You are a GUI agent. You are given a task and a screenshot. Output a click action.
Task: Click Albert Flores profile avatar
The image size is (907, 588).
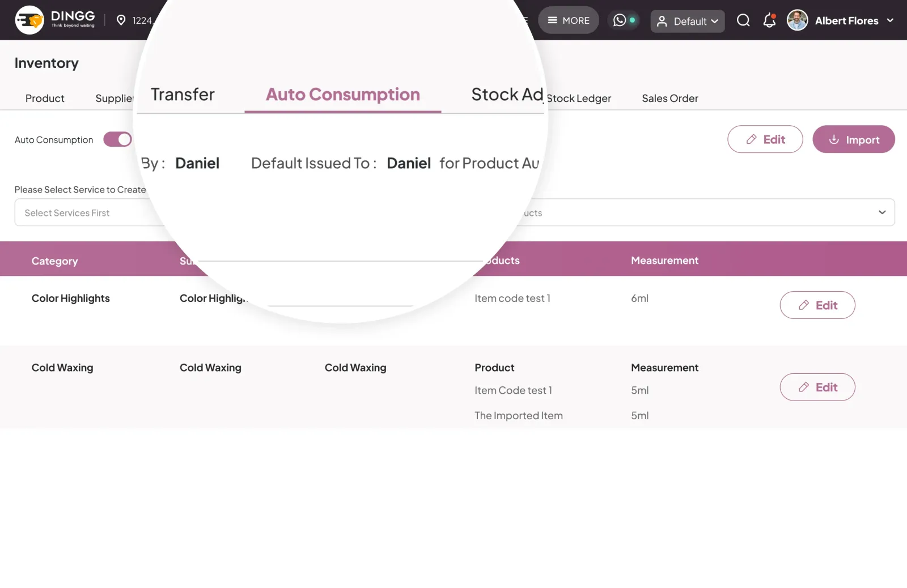[x=797, y=20]
